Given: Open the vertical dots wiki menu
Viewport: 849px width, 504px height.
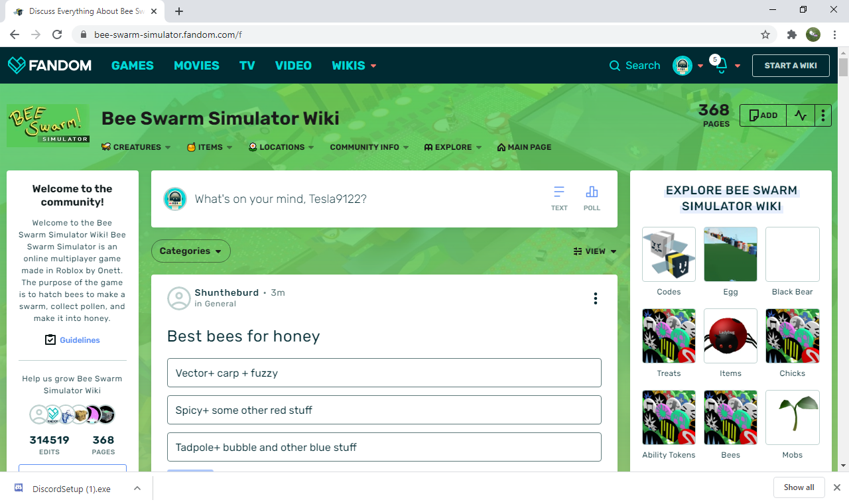Looking at the screenshot, I should tap(823, 115).
